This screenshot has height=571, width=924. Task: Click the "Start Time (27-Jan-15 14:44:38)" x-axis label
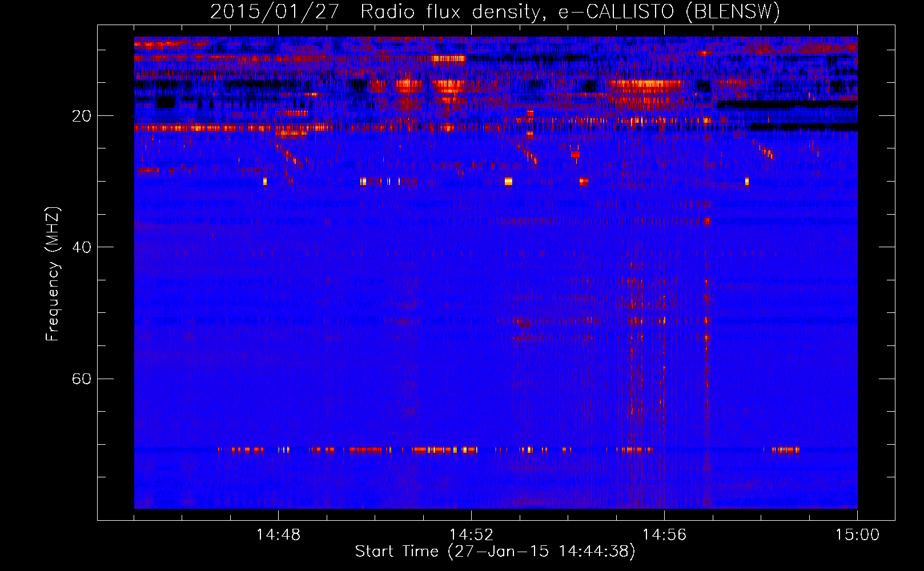coord(495,552)
